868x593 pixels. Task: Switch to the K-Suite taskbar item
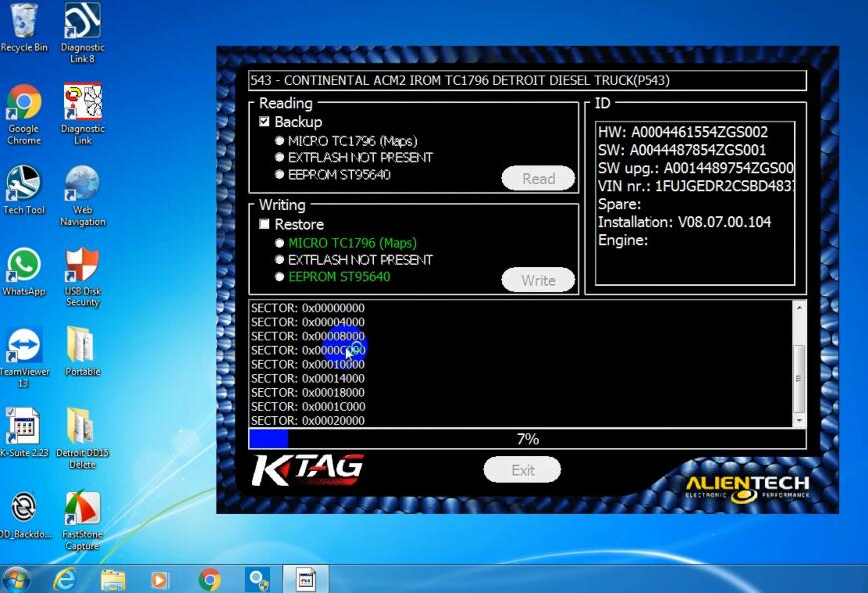tap(306, 579)
